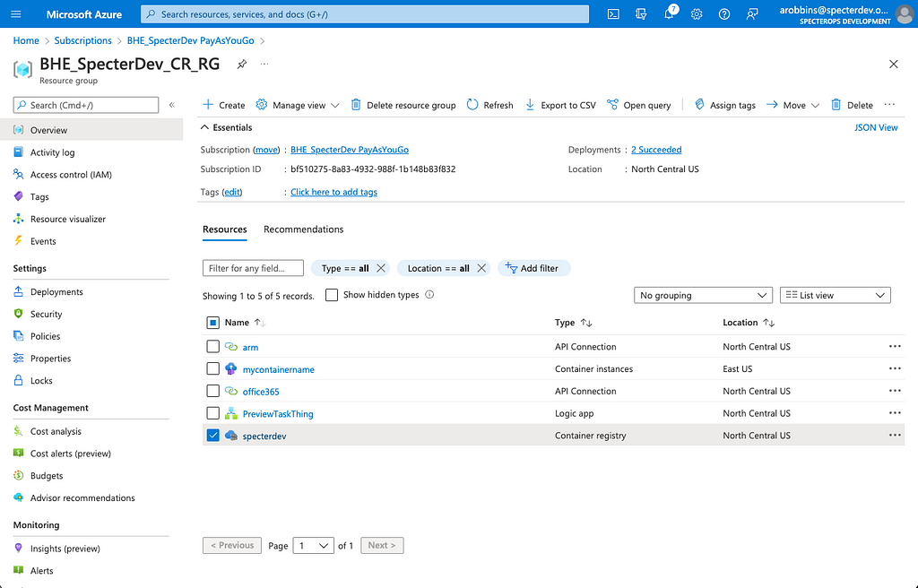918x588 pixels.
Task: Check the office365 checkbox
Action: 213,391
